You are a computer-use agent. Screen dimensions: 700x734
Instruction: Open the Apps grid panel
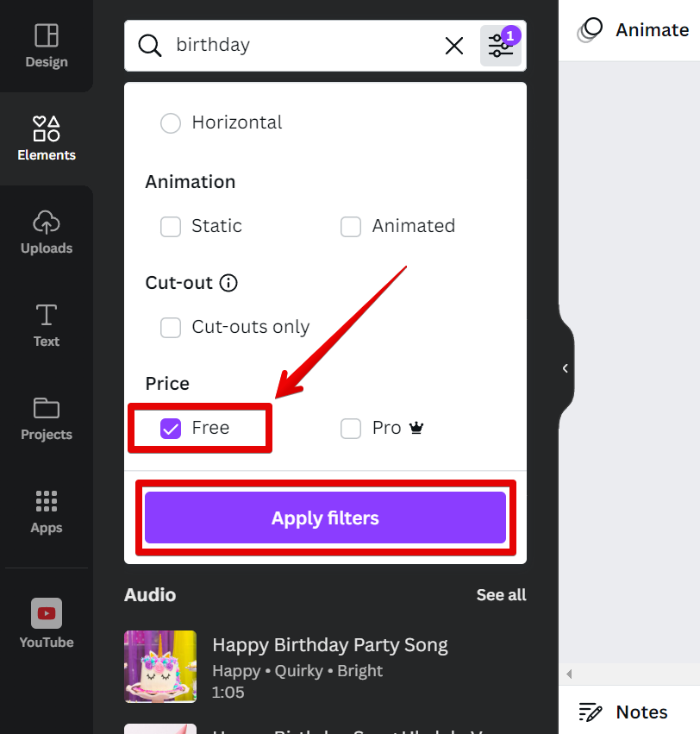coord(46,511)
